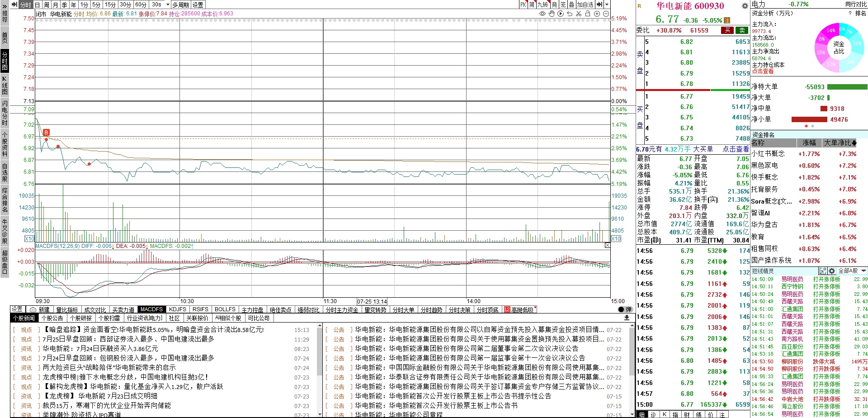Switch to 周 weekly period tab
This screenshot has height=418, width=868.
click(47, 5)
